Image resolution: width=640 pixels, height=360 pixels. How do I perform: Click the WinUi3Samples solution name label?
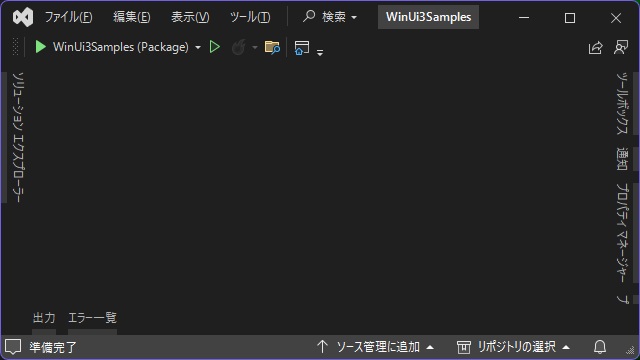(428, 17)
